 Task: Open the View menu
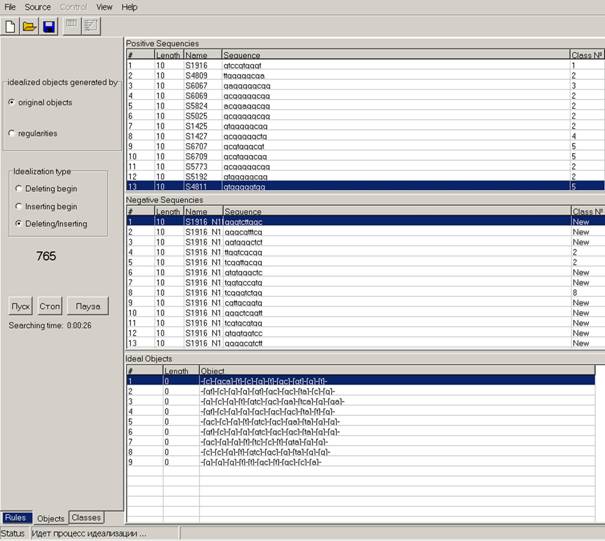click(x=104, y=7)
